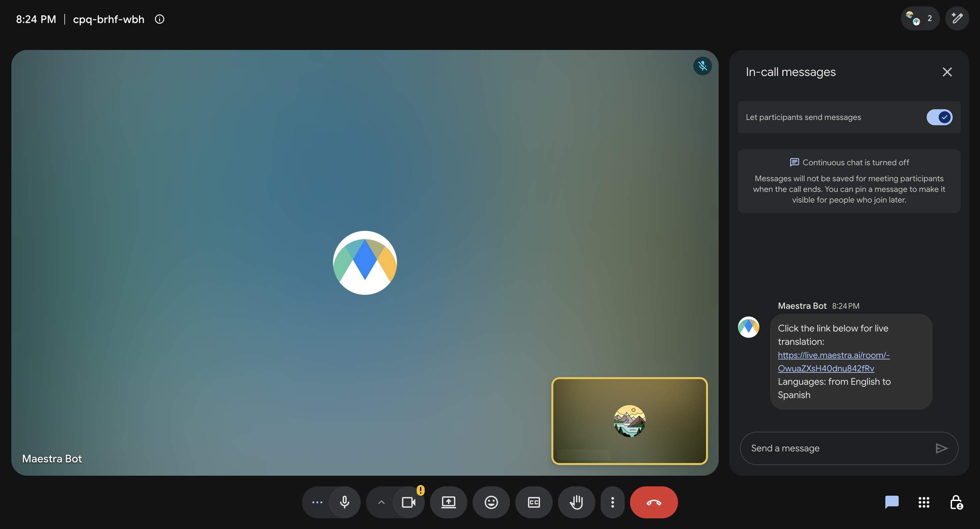Select the Maestra Bot name label on video tile
This screenshot has width=980, height=529.
tap(52, 459)
